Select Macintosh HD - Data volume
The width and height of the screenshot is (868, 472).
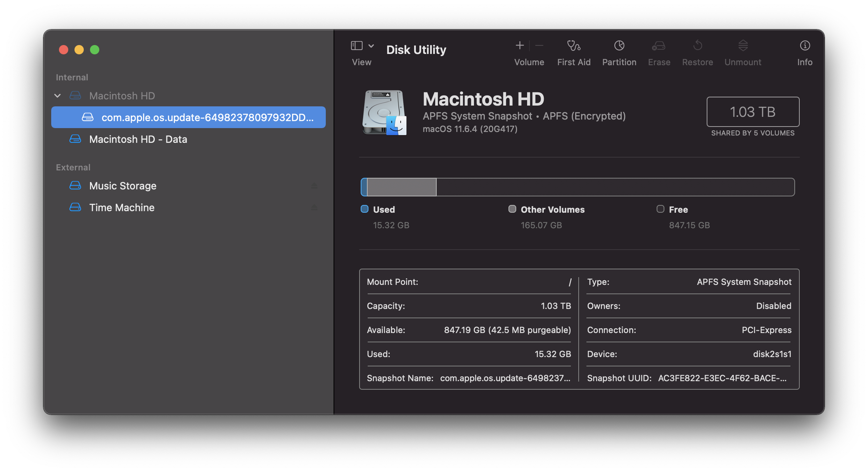(x=138, y=139)
